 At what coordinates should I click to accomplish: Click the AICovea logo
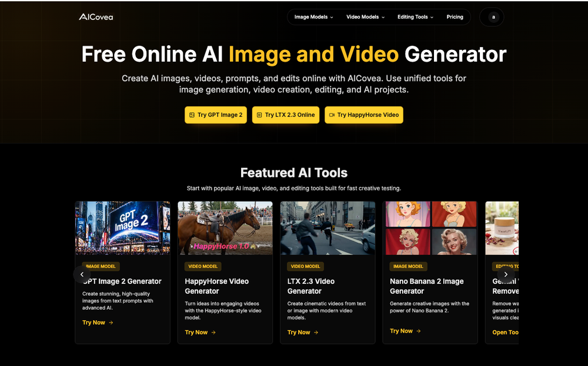tap(96, 17)
